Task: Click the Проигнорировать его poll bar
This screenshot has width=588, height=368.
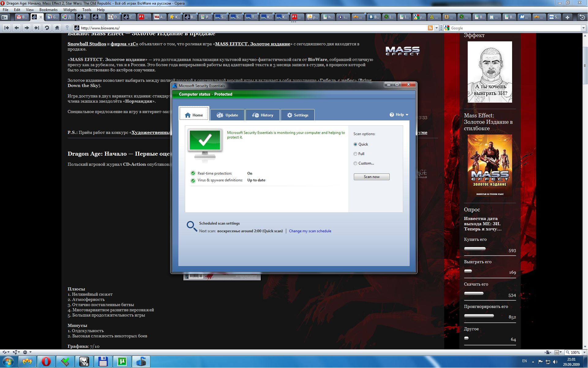Action: click(x=479, y=316)
